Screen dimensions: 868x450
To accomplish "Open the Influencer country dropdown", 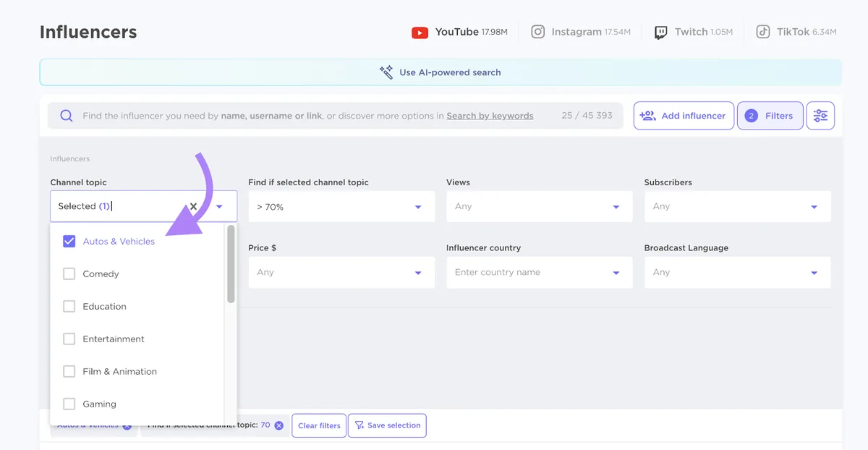I will (x=540, y=273).
